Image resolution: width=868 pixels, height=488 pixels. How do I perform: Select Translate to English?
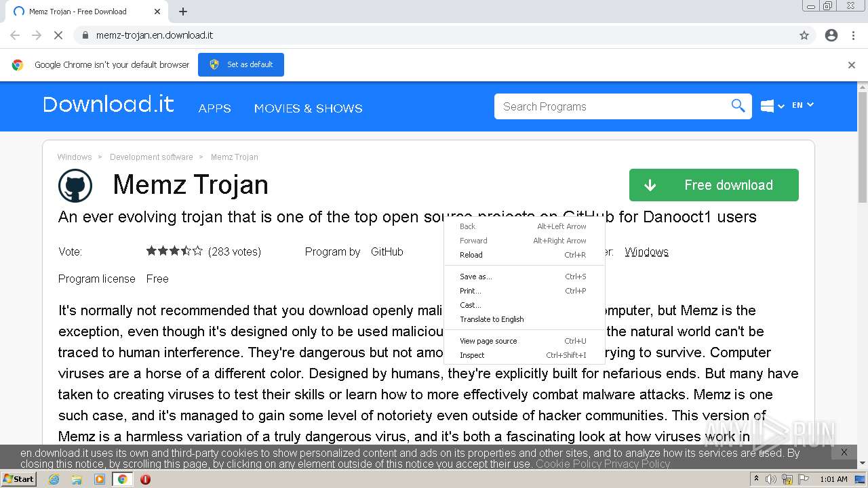pos(523,319)
